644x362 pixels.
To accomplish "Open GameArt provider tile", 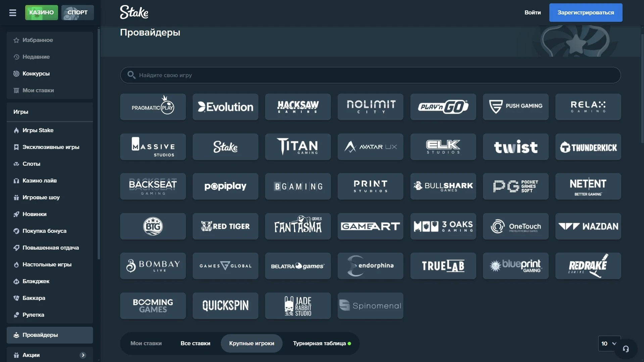I will [x=370, y=226].
